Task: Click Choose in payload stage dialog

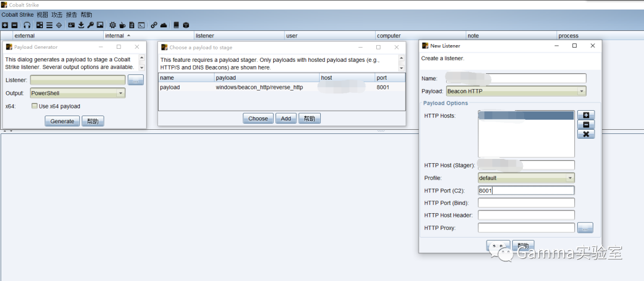Action: pyautogui.click(x=258, y=118)
